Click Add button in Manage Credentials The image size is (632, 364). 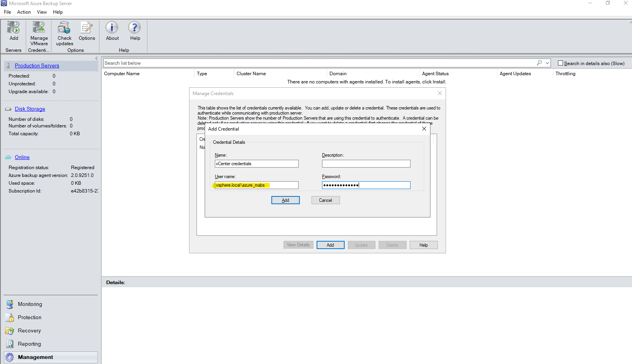(x=330, y=245)
